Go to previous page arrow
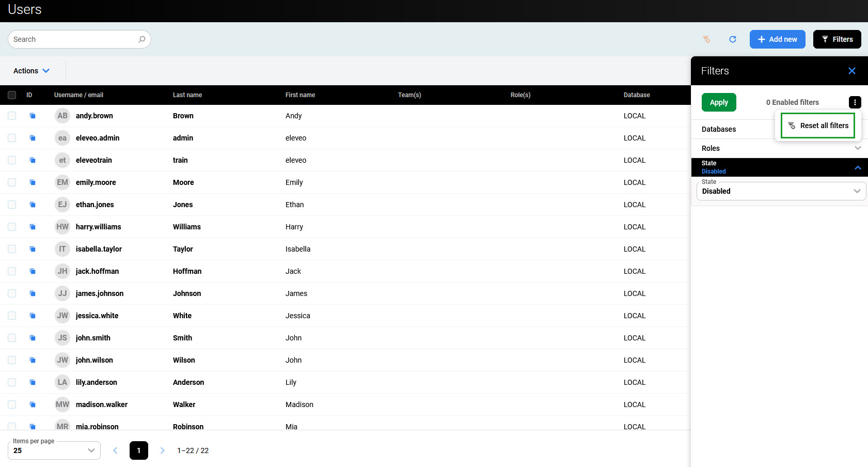This screenshot has height=467, width=868. [x=115, y=450]
